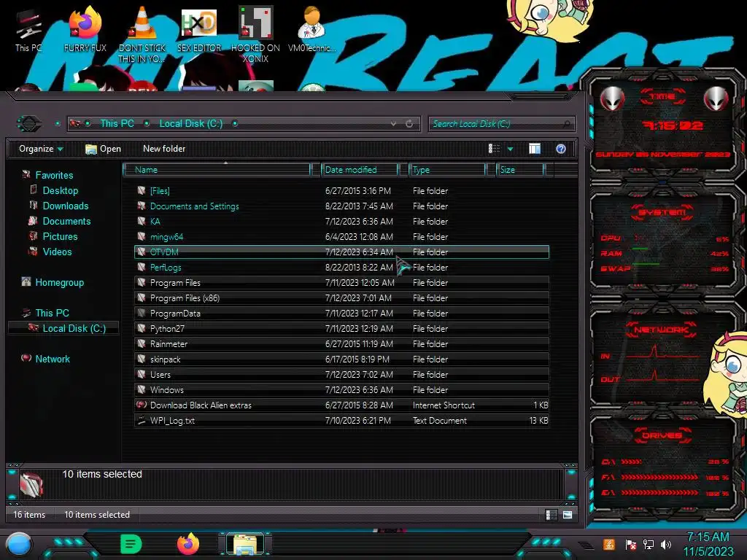Viewport: 747px width, 560px height.
Task: Select This PC in the address breadcrumb
Action: 117,124
